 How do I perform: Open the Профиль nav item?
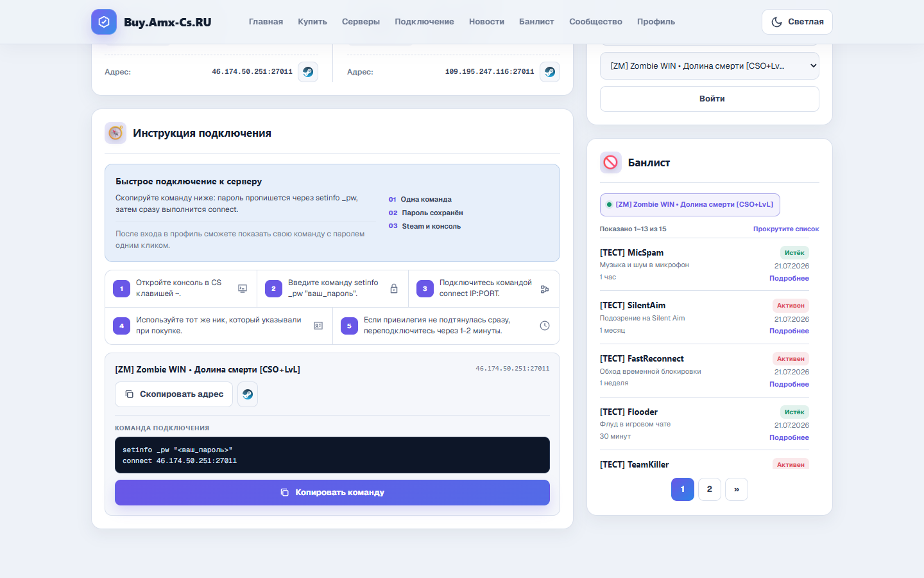point(656,22)
